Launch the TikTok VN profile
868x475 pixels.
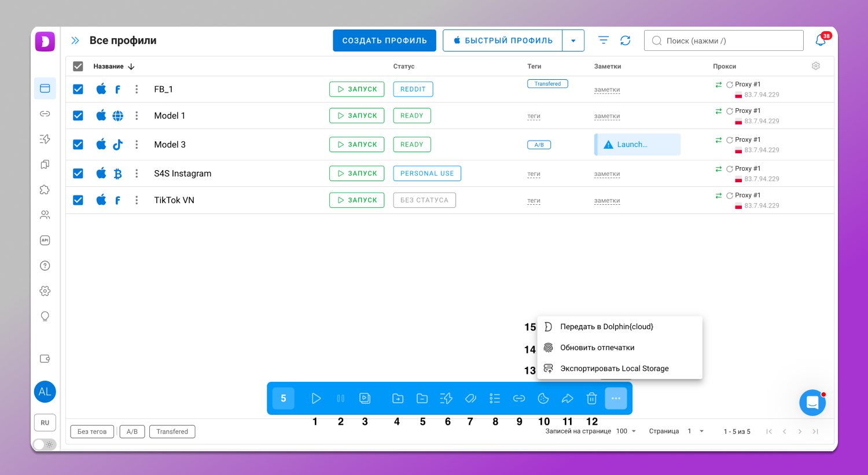click(x=357, y=200)
